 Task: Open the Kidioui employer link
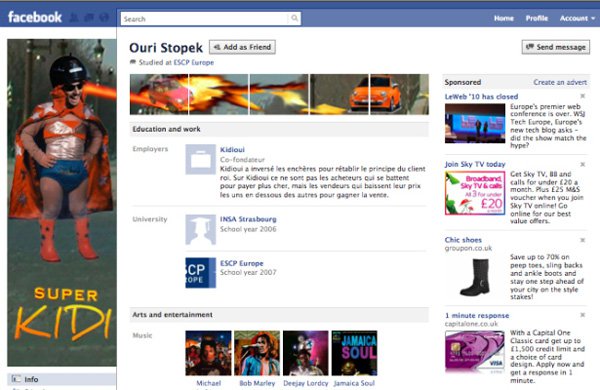pyautogui.click(x=232, y=150)
